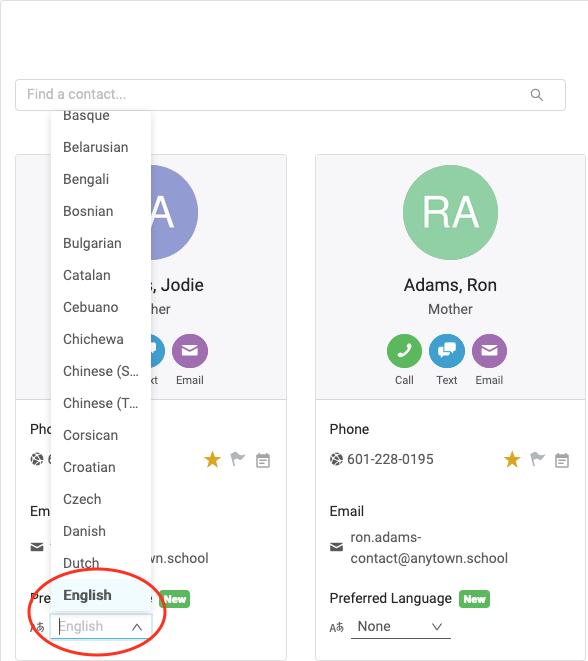Click Ron's email address ron.adams-contact@anytown.school

tap(429, 548)
